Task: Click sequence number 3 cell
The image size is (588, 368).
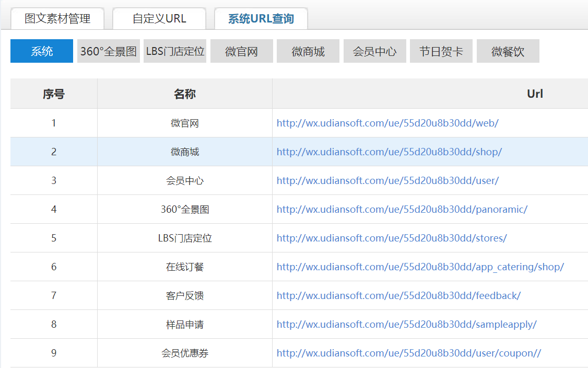Action: point(54,181)
